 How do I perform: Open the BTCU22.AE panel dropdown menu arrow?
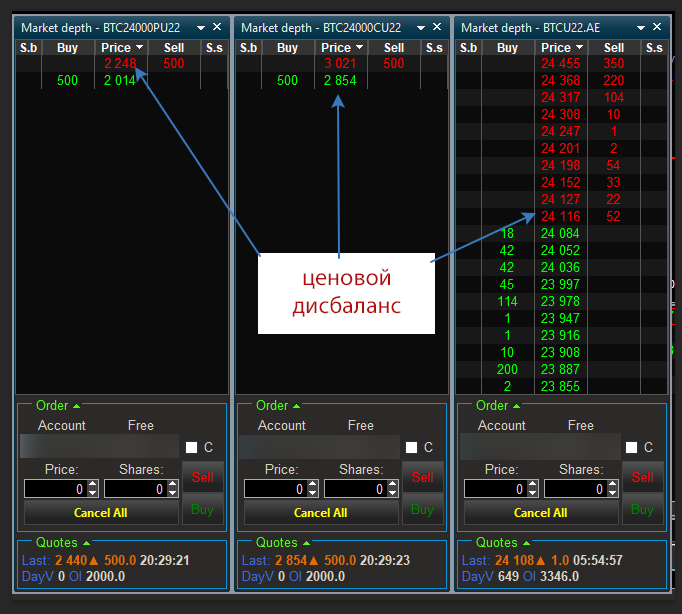coord(641,28)
